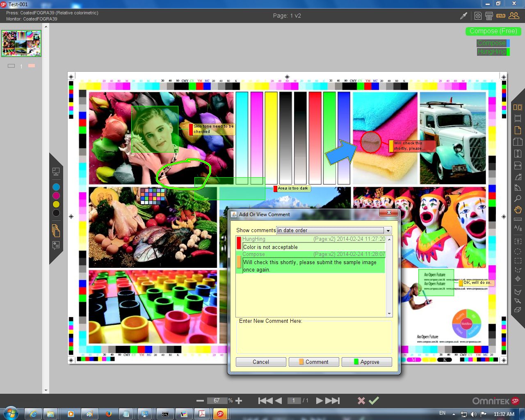Image resolution: width=525 pixels, height=420 pixels.
Task: Select the hand pan tool
Action: tap(518, 210)
